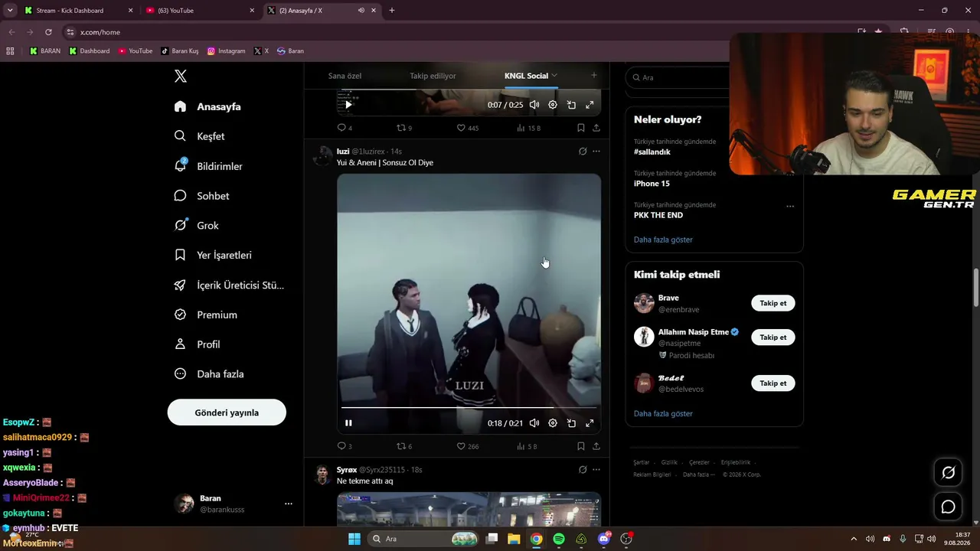Open File Explorer from the taskbar
Screen dimensions: 980x551
point(514,539)
